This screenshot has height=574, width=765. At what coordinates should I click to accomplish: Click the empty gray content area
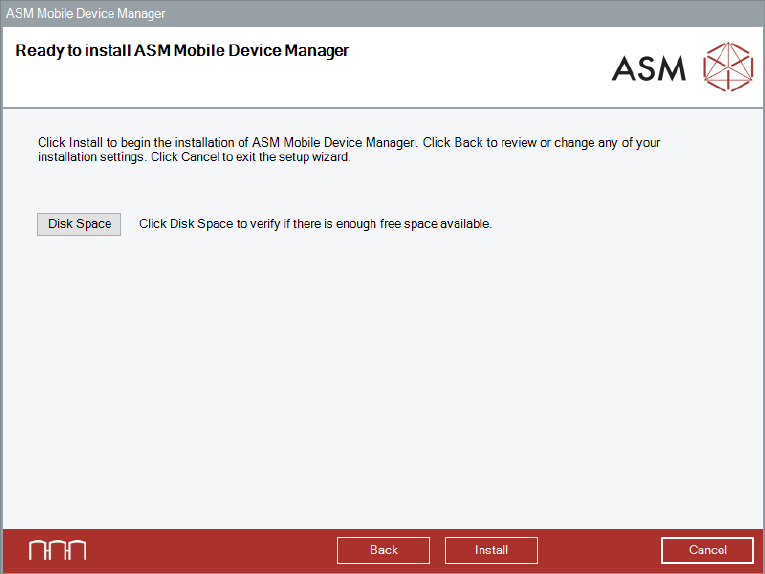(x=380, y=380)
